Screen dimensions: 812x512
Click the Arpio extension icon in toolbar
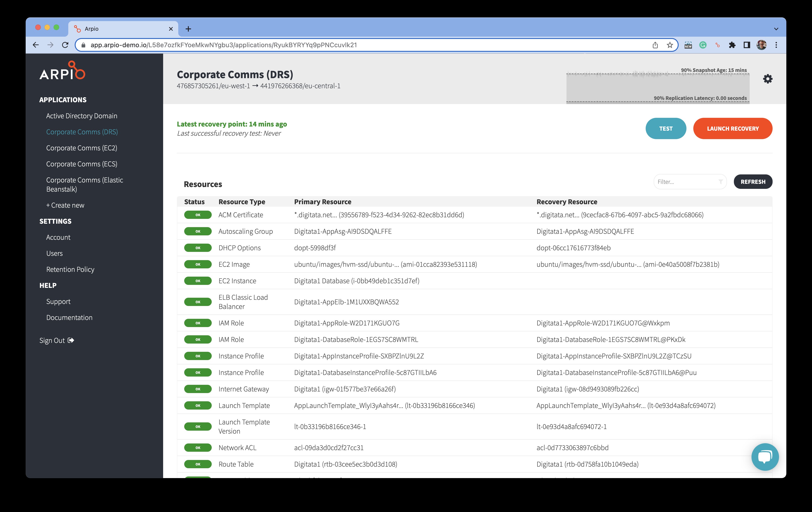tap(717, 45)
